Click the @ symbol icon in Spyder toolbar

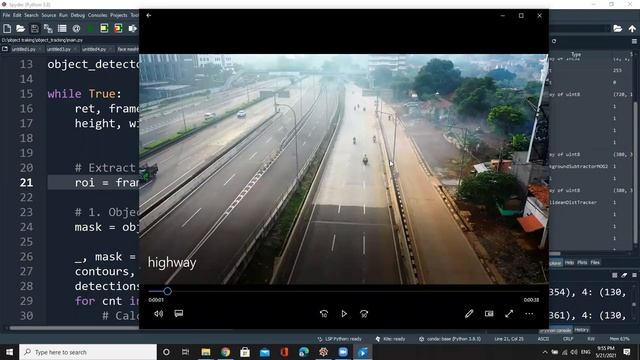tap(76, 29)
